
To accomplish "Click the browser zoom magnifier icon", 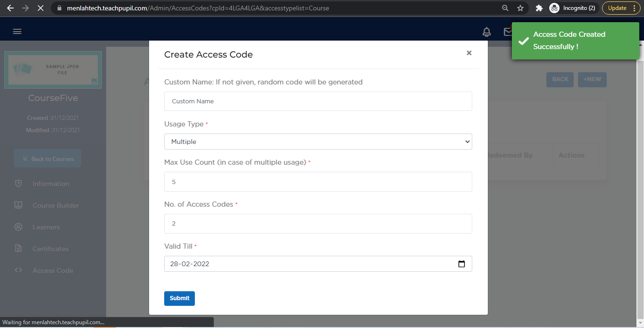I will point(505,8).
